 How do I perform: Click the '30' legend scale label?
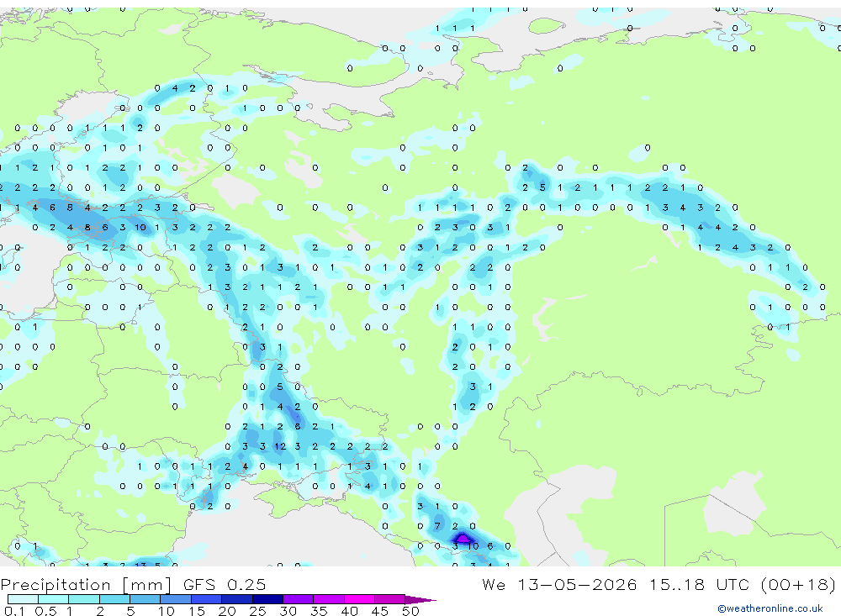(288, 611)
